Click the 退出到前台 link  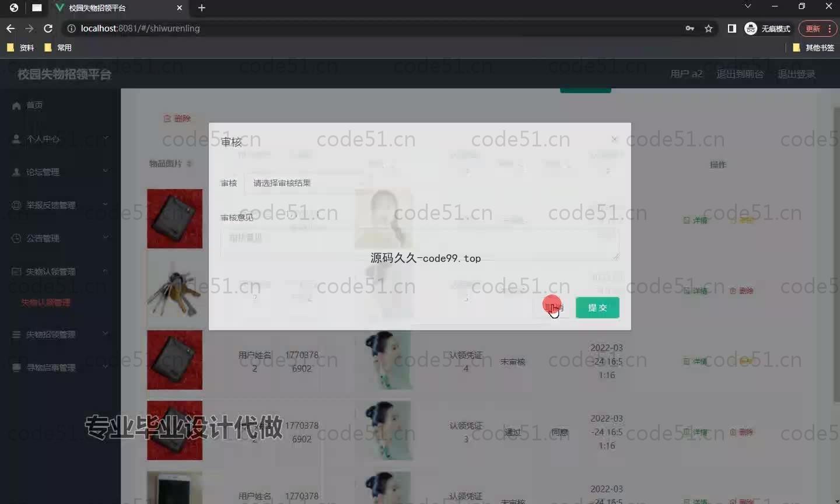(x=740, y=74)
